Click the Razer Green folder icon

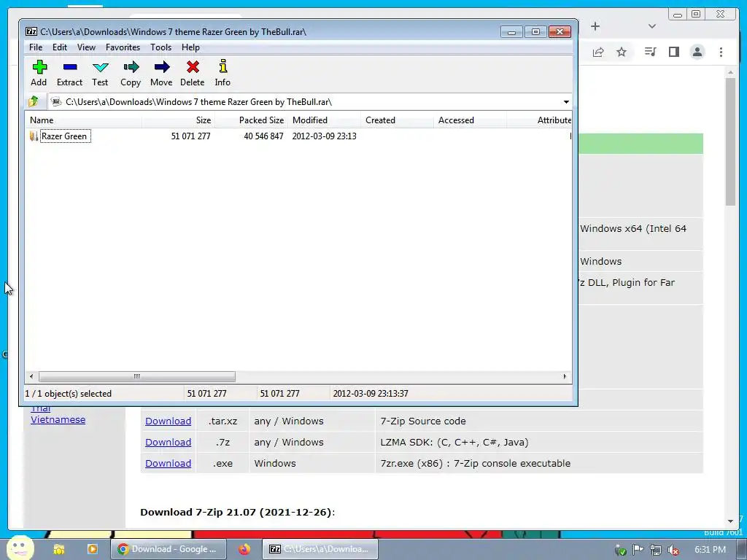pos(34,136)
